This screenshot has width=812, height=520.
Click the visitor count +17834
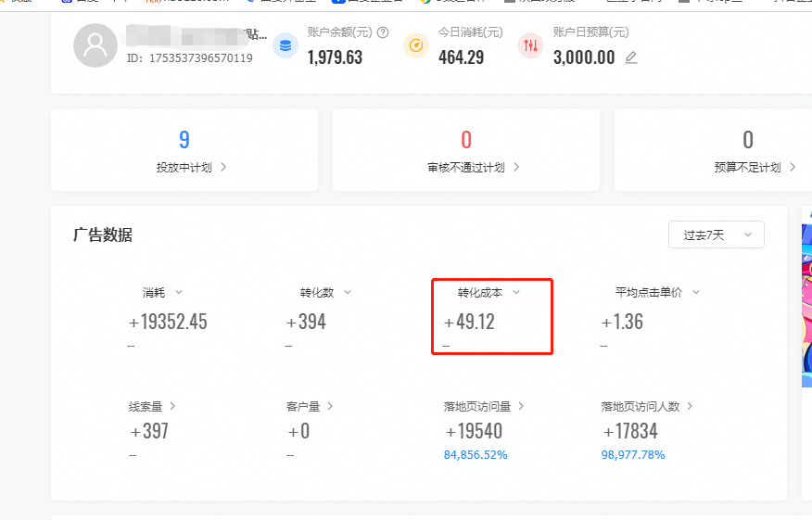[x=630, y=431]
